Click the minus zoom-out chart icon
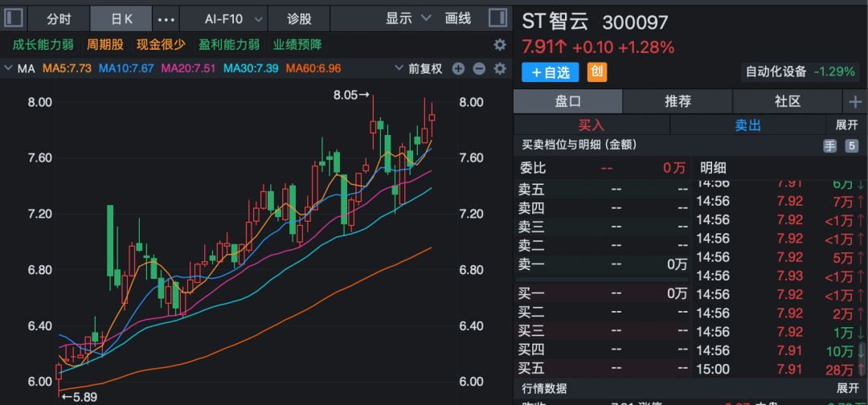This screenshot has width=868, height=405. pyautogui.click(x=479, y=69)
